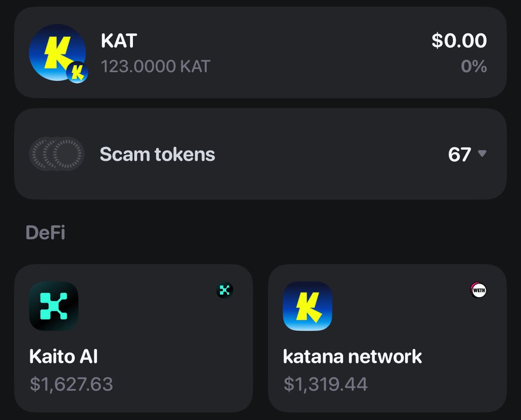Click the large KAT token logo

click(x=57, y=52)
